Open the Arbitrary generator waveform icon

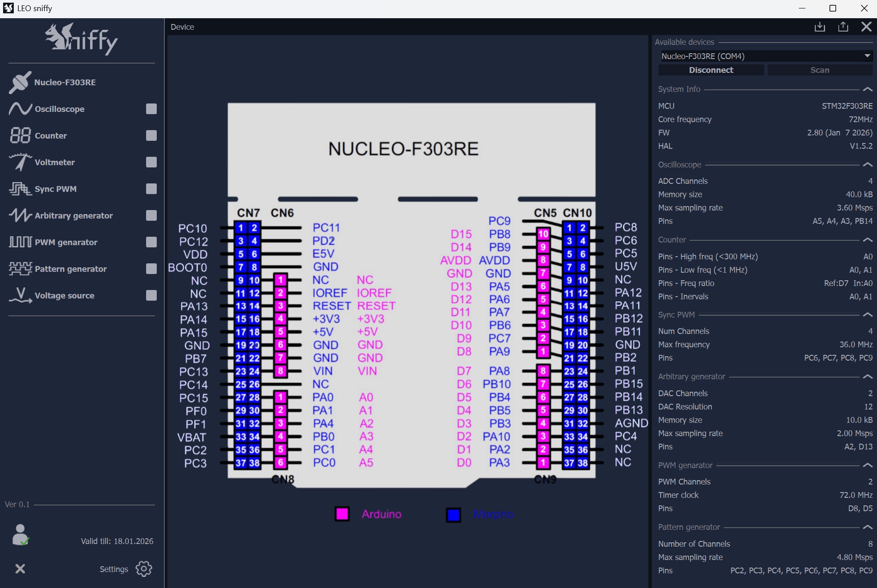pos(20,215)
